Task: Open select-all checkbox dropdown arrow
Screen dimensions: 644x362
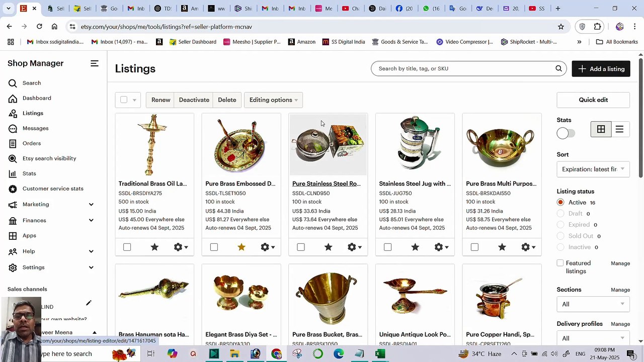Action: tap(134, 100)
